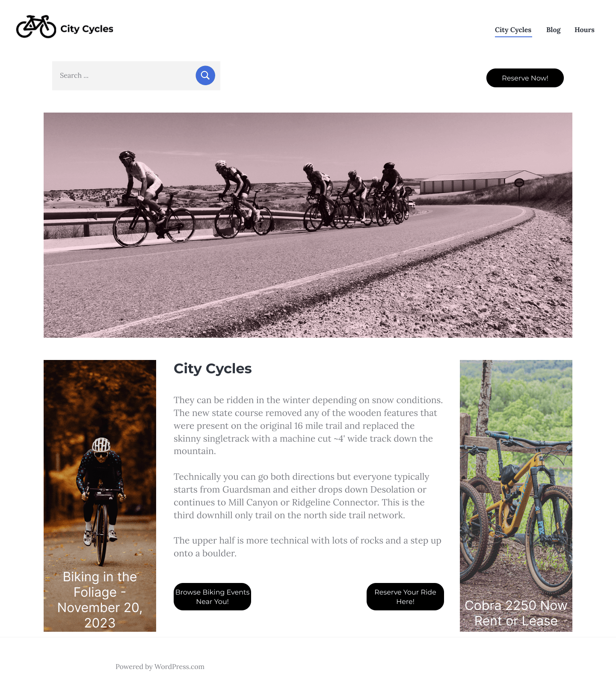Open the cyclists road race banner image
Image resolution: width=616 pixels, height=675 pixels.
pos(308,225)
